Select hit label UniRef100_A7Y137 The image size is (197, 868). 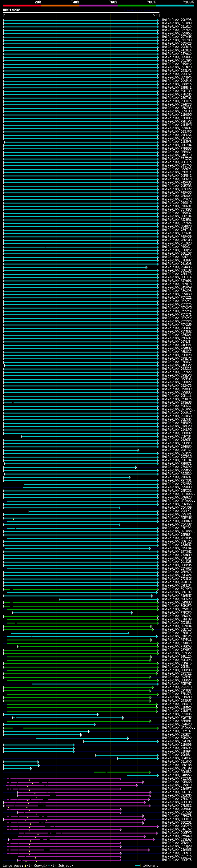177,731
